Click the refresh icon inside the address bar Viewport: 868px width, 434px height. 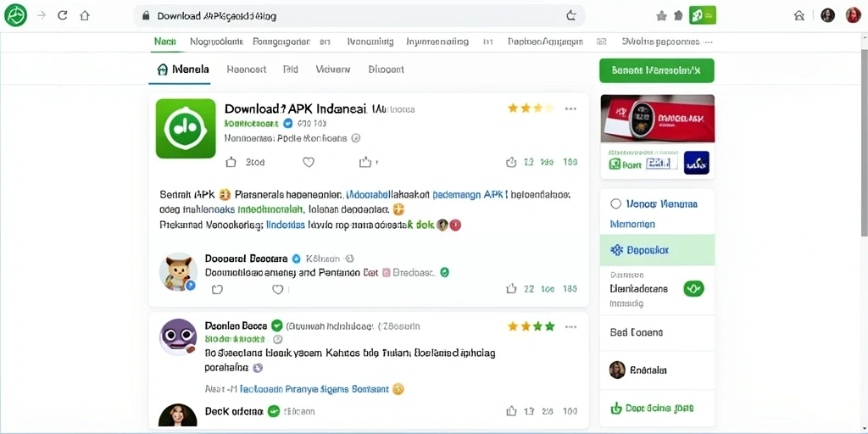(571, 16)
